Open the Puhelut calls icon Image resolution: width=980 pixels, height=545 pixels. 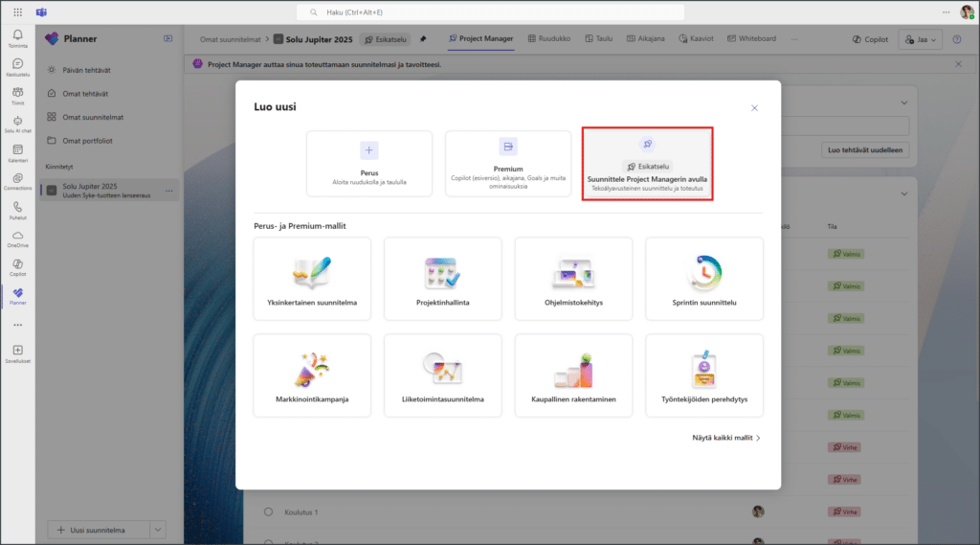coord(17,208)
